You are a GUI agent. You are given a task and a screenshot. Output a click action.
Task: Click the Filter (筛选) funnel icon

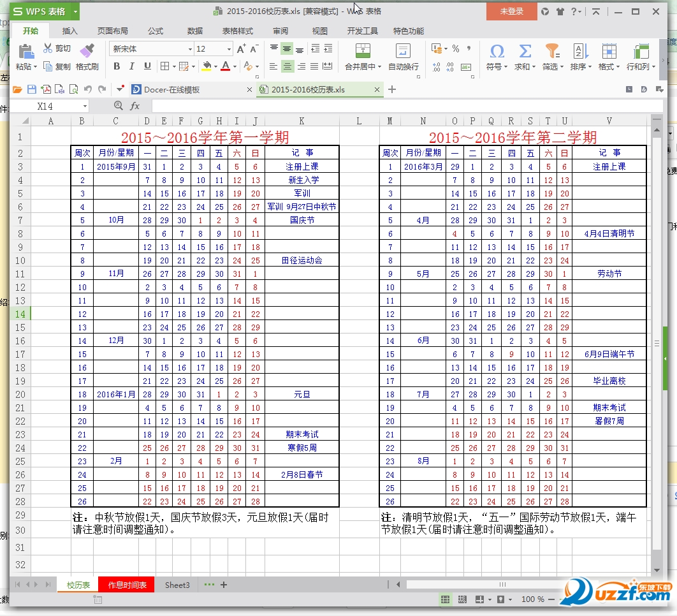click(552, 52)
